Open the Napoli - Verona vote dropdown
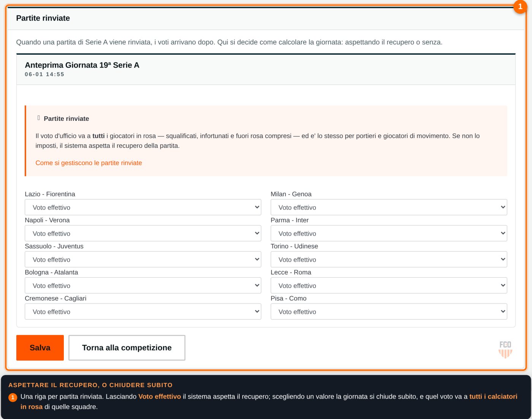This screenshot has height=419, width=532. pos(143,233)
